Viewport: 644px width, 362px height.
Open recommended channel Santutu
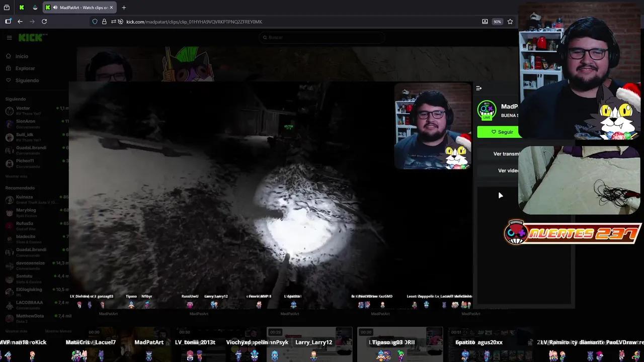coord(37,278)
